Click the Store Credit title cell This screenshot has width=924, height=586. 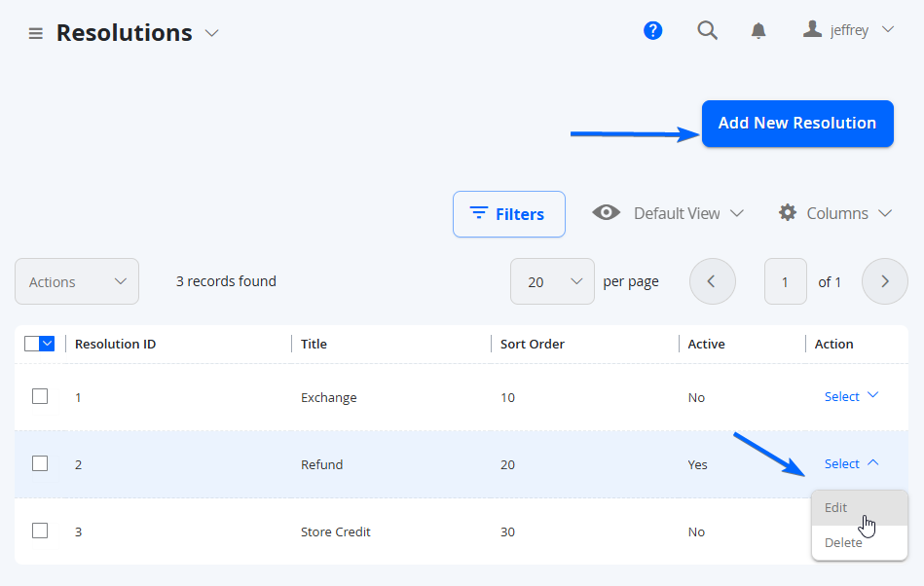335,531
